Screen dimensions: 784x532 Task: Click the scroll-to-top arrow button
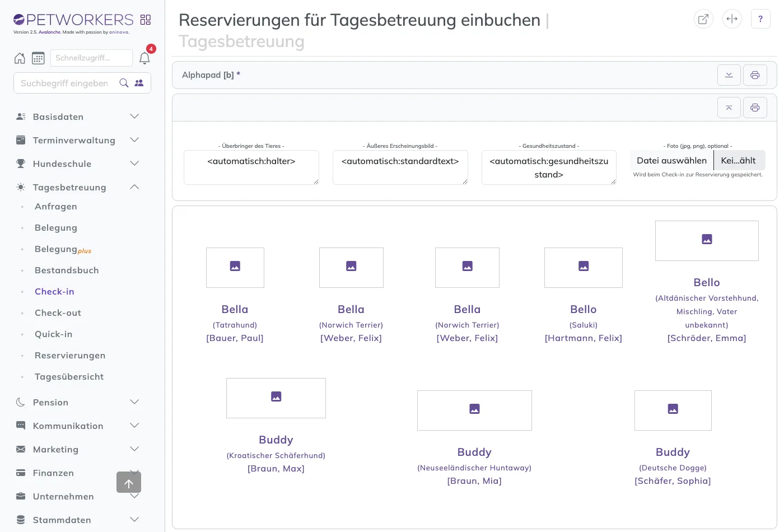tap(129, 482)
